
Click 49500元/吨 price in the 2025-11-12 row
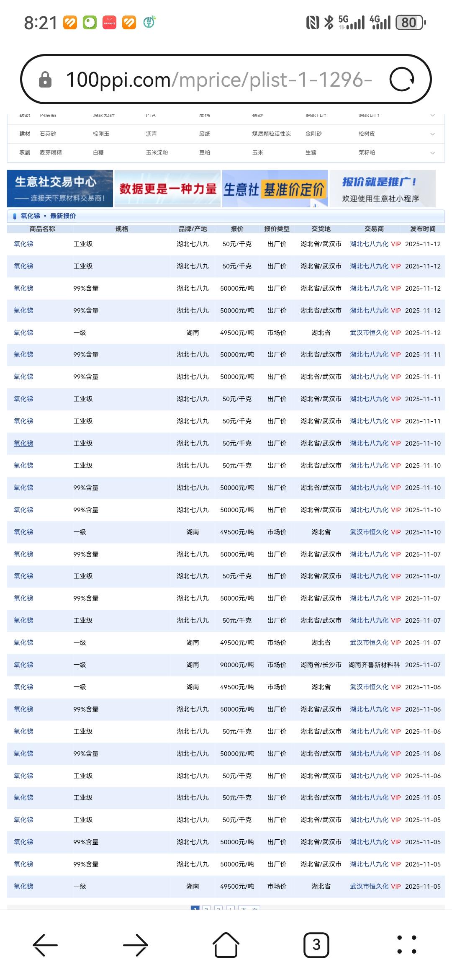pos(237,333)
